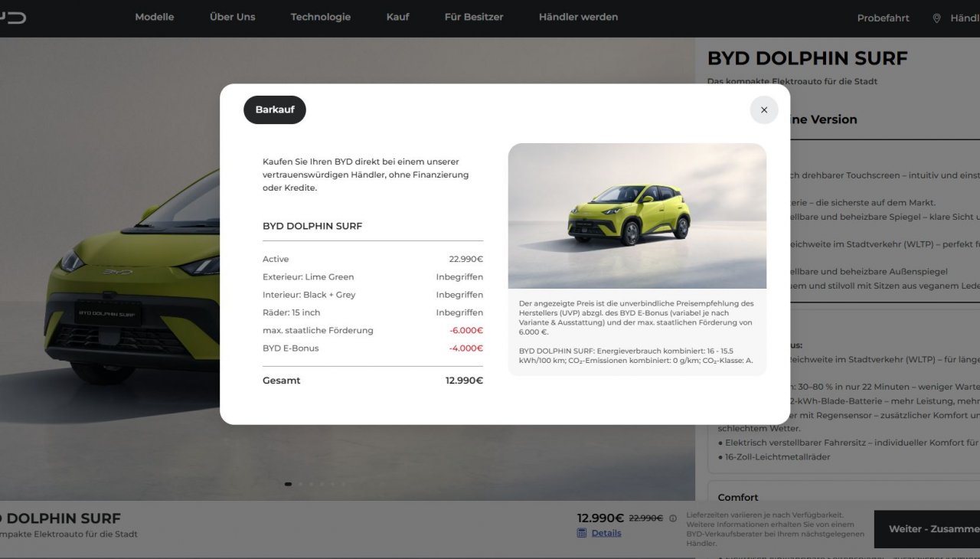
Task: Book a test drive via Probefahrt
Action: click(883, 18)
